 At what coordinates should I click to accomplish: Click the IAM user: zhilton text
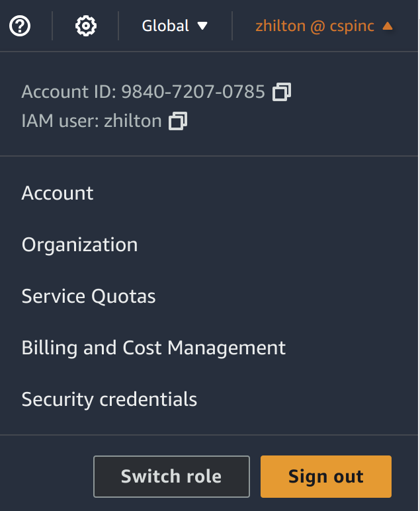point(92,121)
